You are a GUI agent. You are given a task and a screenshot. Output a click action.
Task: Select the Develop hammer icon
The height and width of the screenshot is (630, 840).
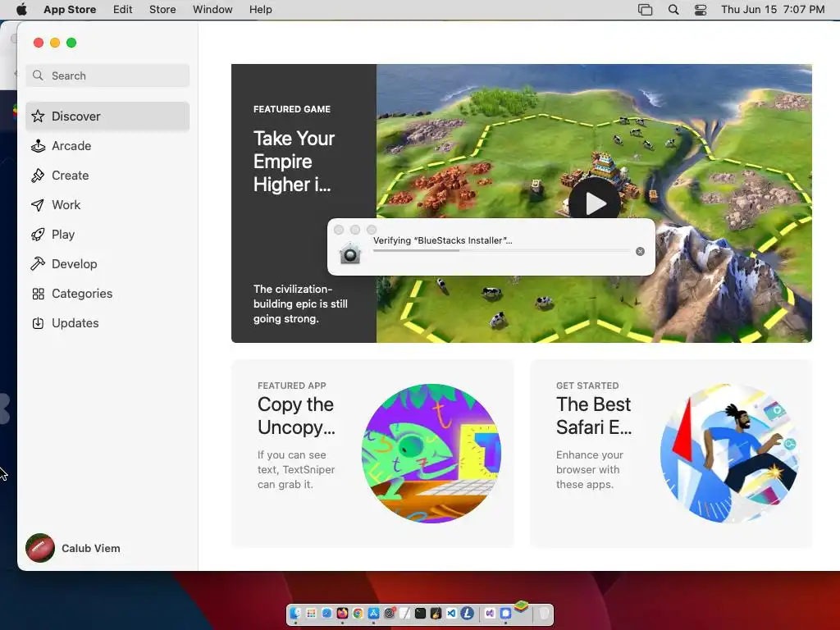[38, 264]
